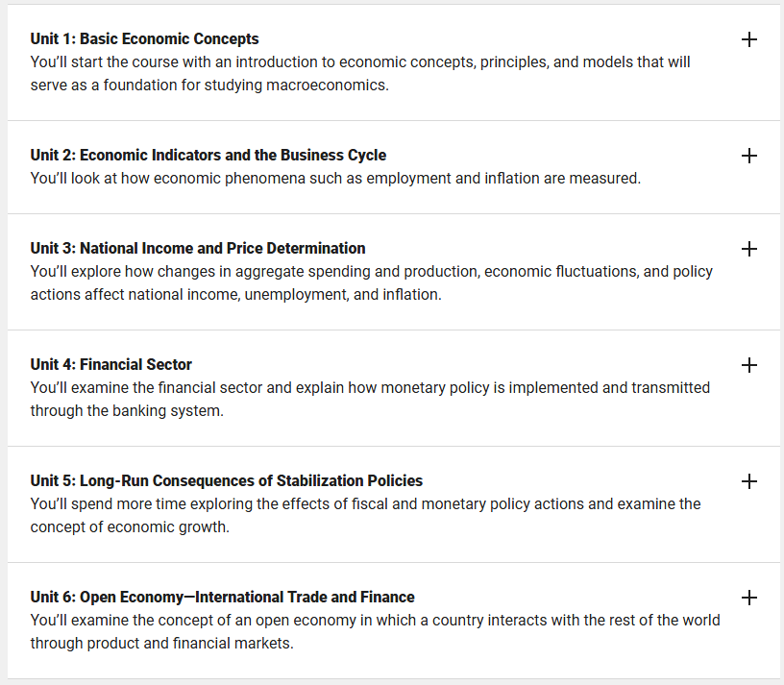The height and width of the screenshot is (685, 784).
Task: Open Unit 3 via its plus icon
Action: point(748,249)
